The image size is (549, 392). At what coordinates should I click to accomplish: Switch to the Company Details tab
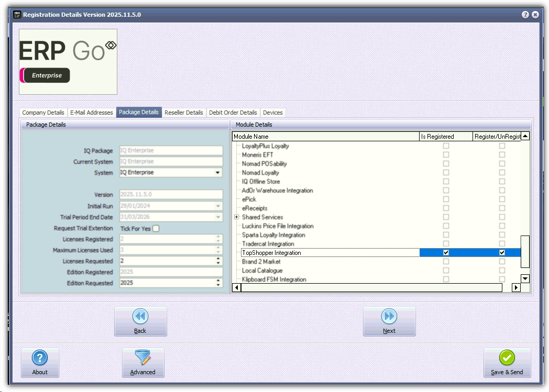tap(43, 113)
